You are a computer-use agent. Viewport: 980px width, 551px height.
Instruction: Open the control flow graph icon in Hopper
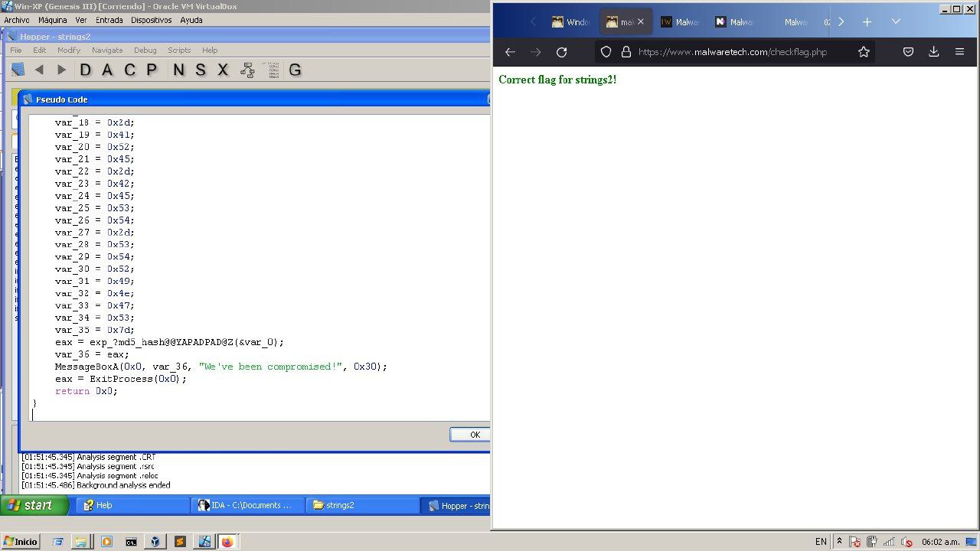tap(247, 69)
